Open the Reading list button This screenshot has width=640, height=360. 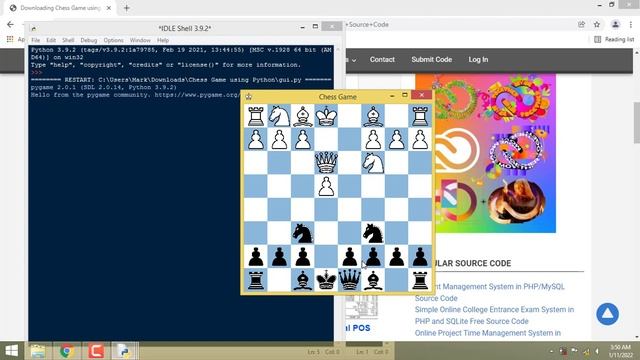pos(614,39)
